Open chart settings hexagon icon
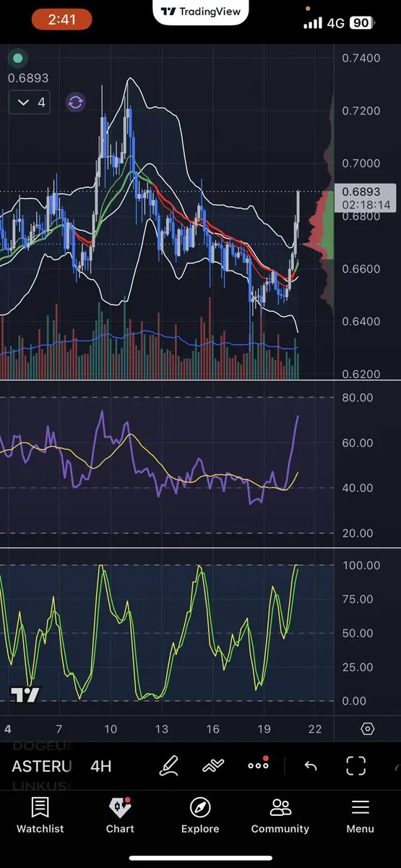 point(367,728)
